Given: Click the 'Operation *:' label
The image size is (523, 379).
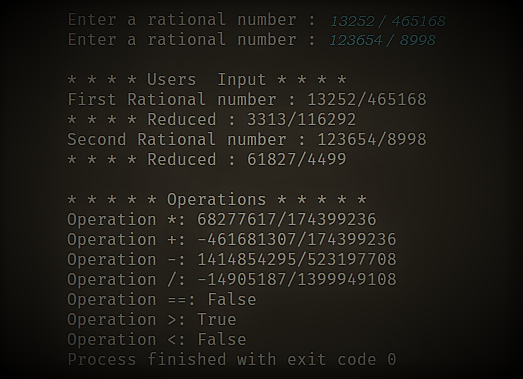Looking at the screenshot, I should (127, 220).
